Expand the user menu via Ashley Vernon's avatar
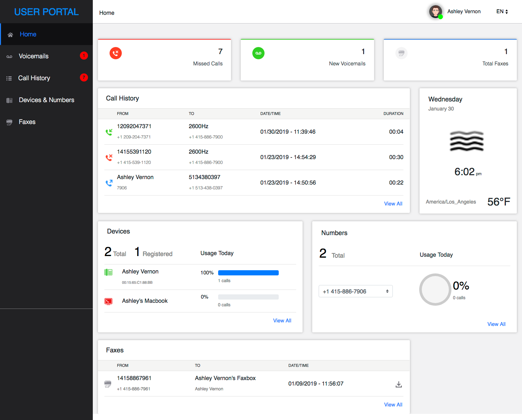The image size is (522, 420). pyautogui.click(x=436, y=11)
